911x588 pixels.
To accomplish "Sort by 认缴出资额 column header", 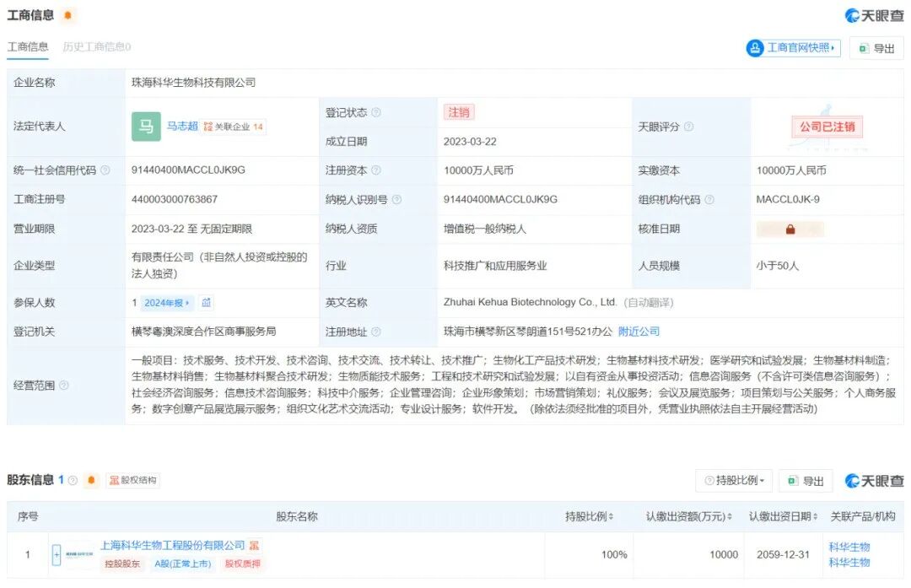I will coord(688,516).
